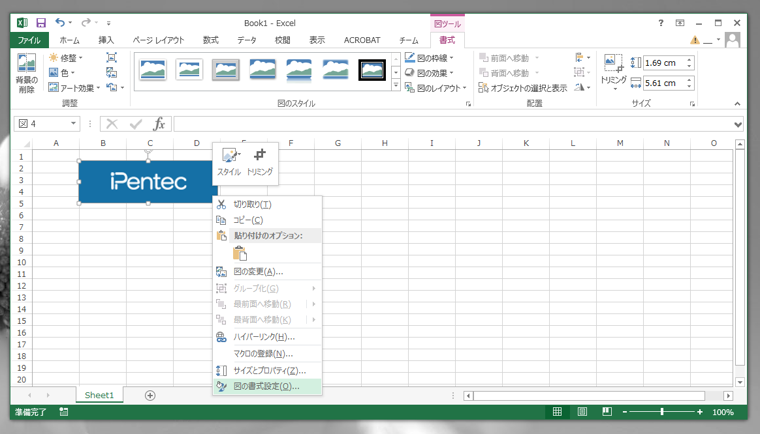Screen dimensions: 760x434
Task: Switch to the 校閲 tab
Action: click(x=283, y=40)
